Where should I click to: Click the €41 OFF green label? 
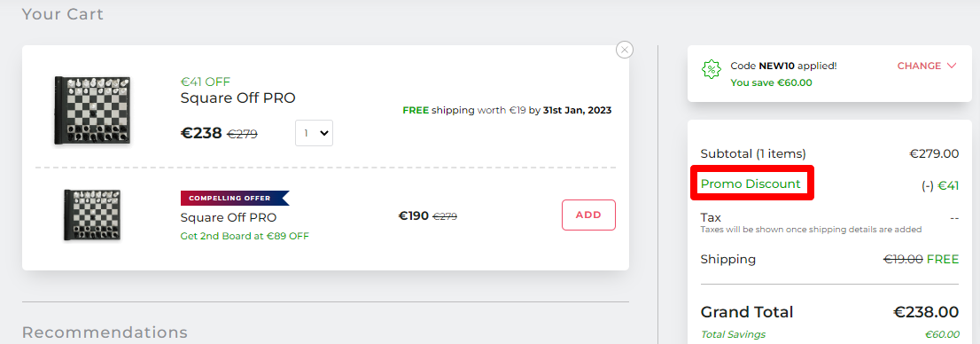206,82
